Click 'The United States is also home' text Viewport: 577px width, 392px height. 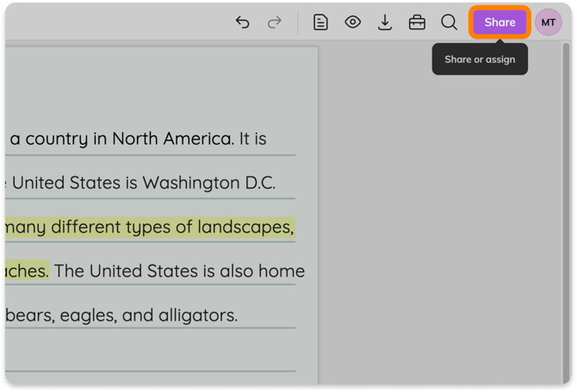(180, 271)
